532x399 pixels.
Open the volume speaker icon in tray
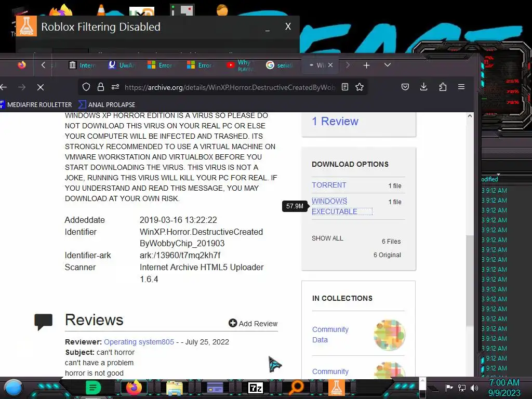(x=474, y=388)
